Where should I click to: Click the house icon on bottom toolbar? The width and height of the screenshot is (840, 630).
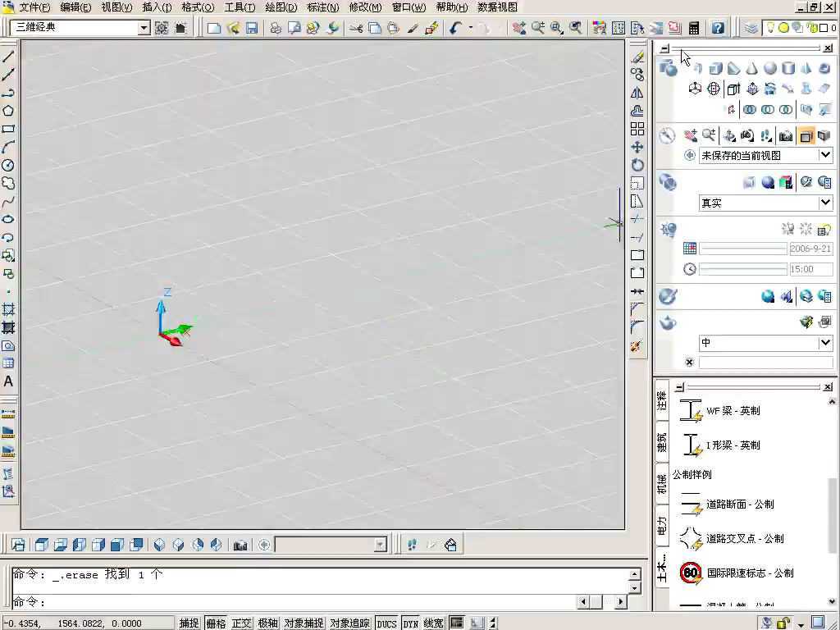point(450,546)
